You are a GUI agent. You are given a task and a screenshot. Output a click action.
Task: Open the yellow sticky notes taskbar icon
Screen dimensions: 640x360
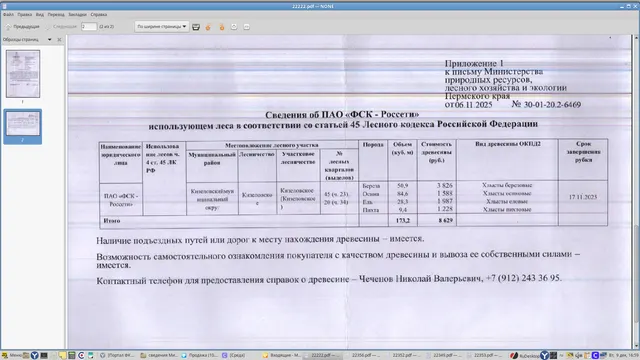pyautogui.click(x=62, y=356)
